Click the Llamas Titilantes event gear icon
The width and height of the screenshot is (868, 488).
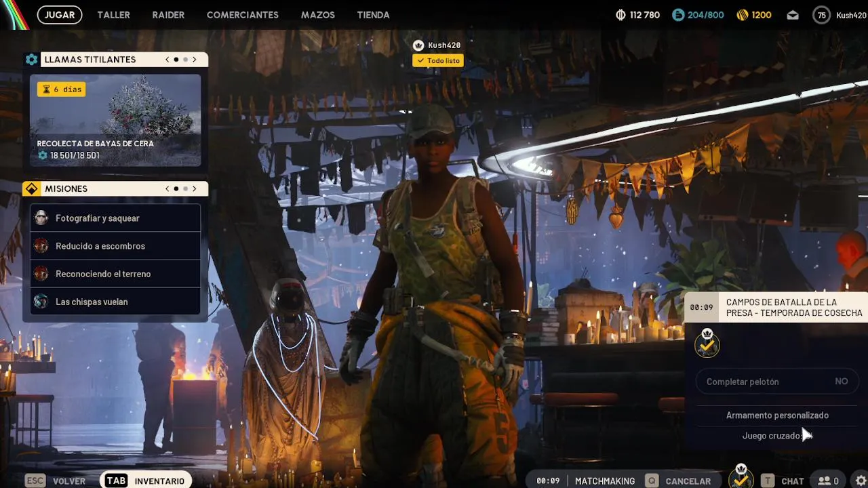[31, 60]
